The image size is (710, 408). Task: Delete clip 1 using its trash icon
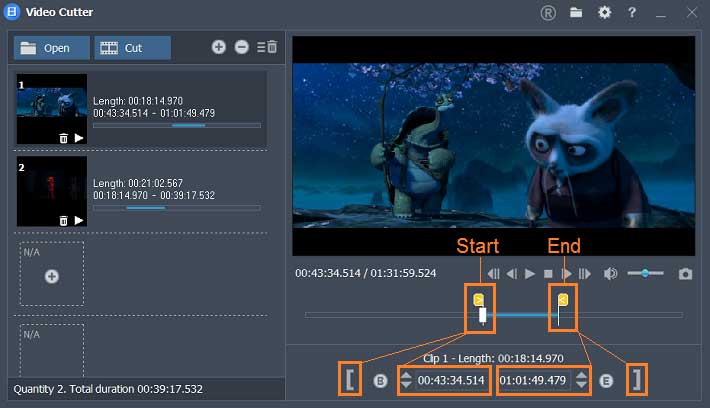(x=64, y=138)
